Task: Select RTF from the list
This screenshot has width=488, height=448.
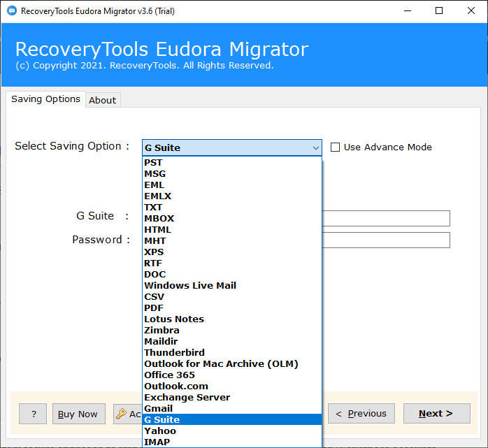Action: coord(232,263)
